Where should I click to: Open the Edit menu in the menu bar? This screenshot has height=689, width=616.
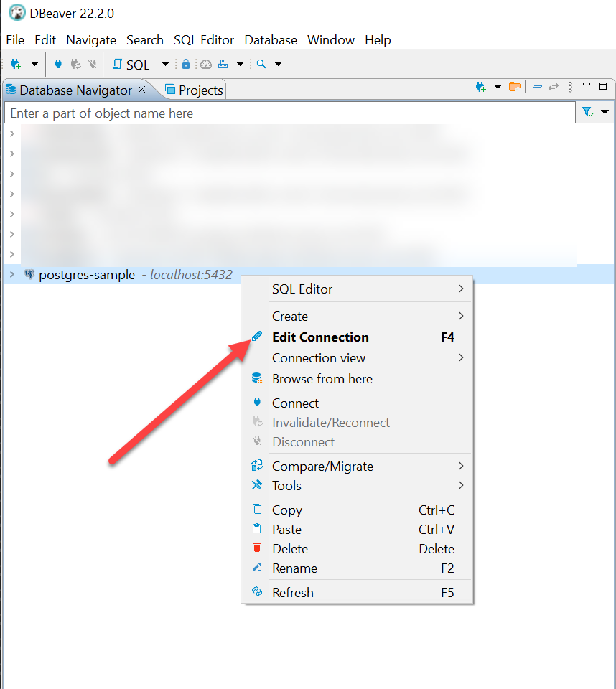pyautogui.click(x=45, y=40)
